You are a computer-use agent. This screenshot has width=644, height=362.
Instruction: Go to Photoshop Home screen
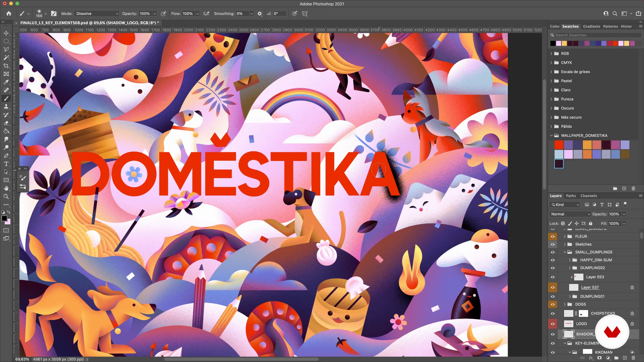point(9,13)
